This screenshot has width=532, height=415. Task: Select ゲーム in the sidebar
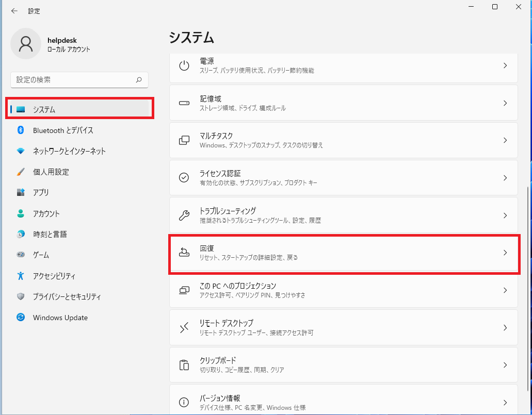coord(80,255)
